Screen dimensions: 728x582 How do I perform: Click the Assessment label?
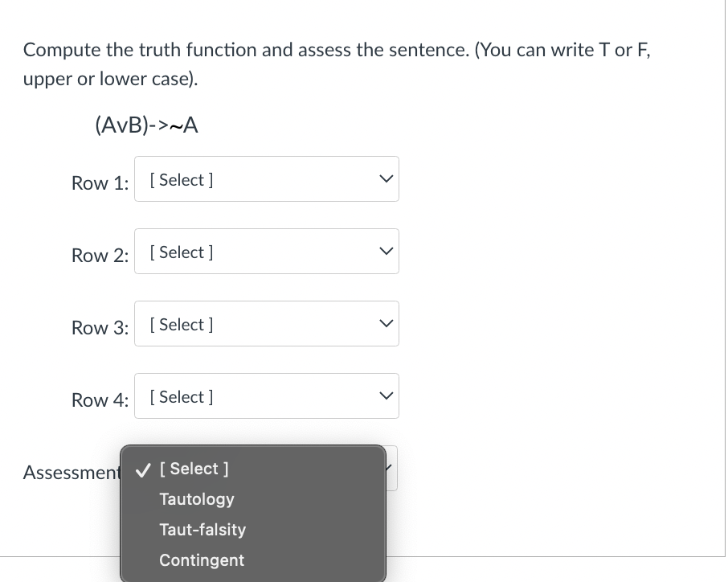[72, 473]
